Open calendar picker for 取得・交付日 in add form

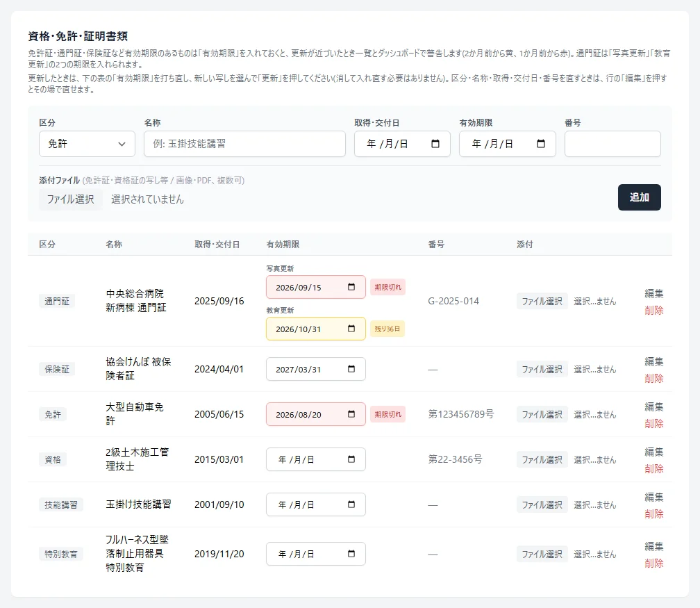pyautogui.click(x=435, y=144)
